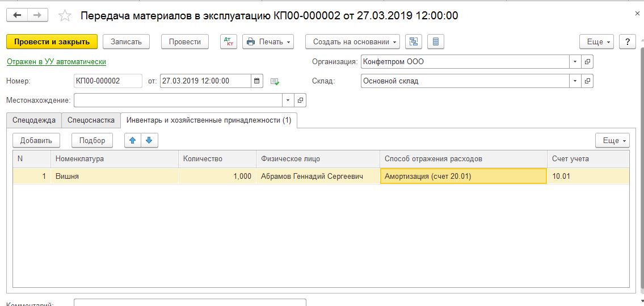The image size is (644, 306).
Task: Click the Провести и закрыть button
Action: coord(52,42)
